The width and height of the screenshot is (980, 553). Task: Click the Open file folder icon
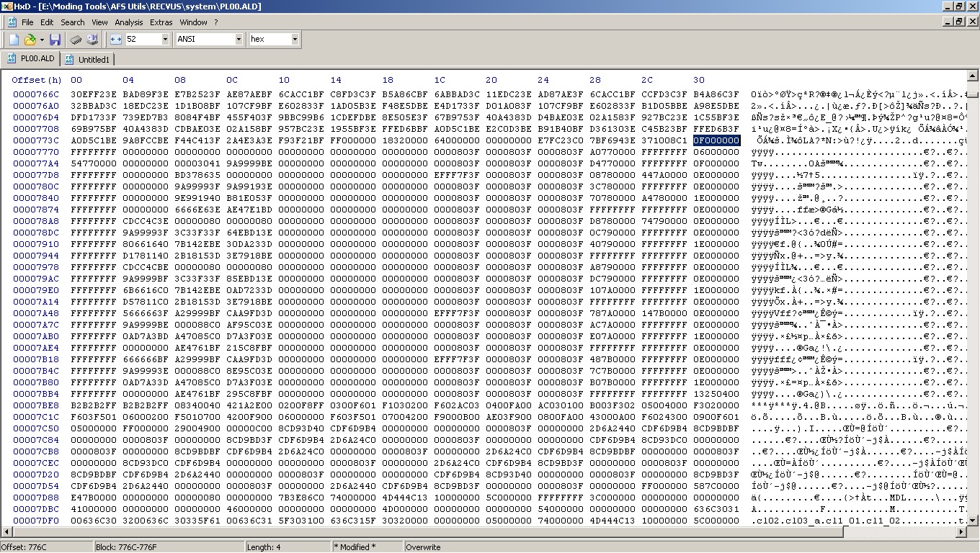tap(30, 39)
